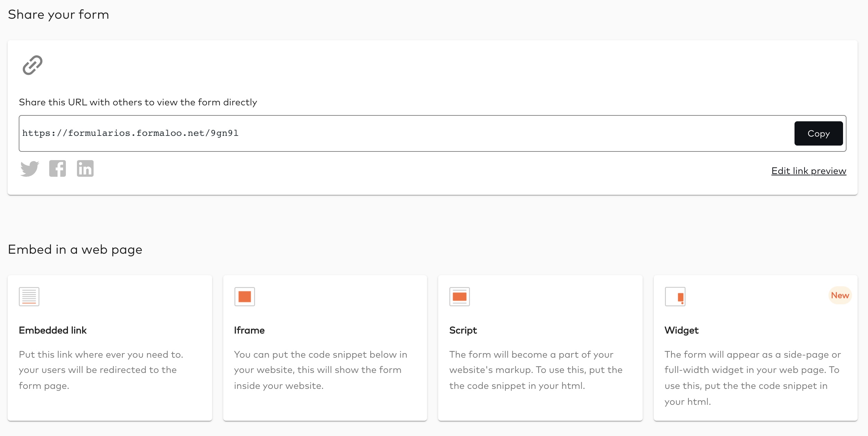The height and width of the screenshot is (436, 868).
Task: Click the Widget description text
Action: point(753,378)
